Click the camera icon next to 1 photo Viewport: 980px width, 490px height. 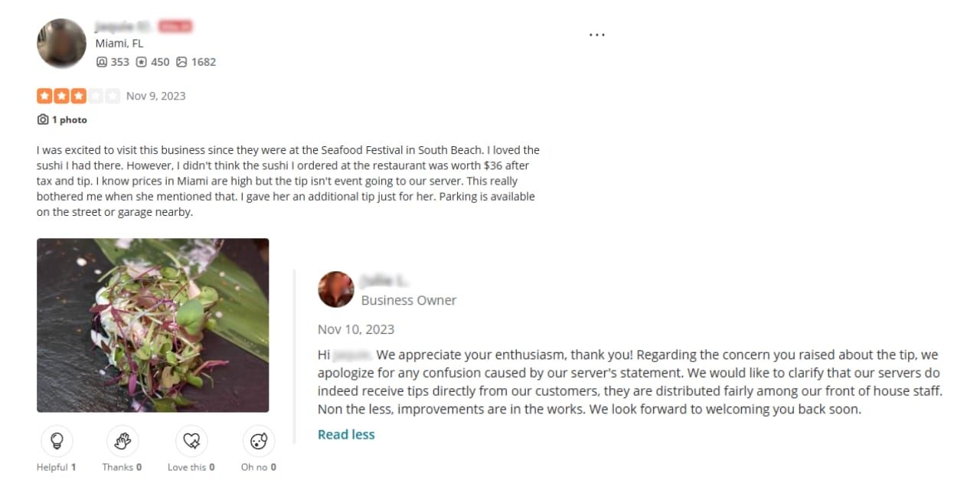[43, 120]
